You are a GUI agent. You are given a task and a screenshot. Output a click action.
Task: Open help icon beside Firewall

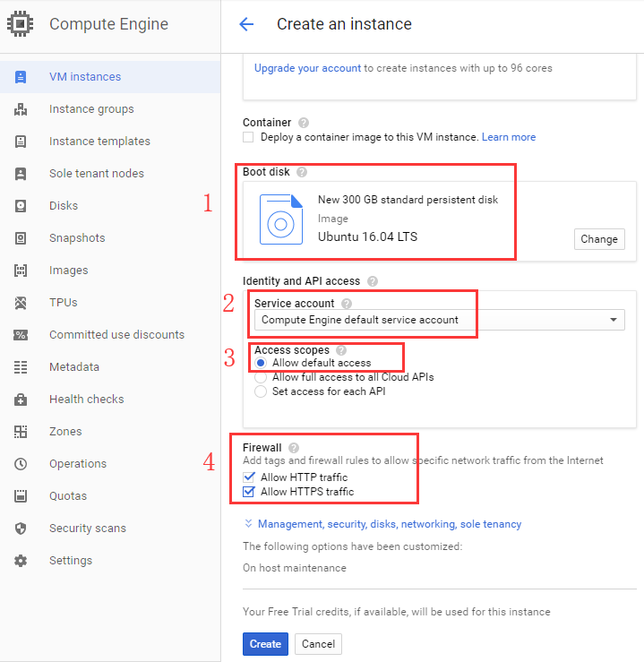click(294, 448)
